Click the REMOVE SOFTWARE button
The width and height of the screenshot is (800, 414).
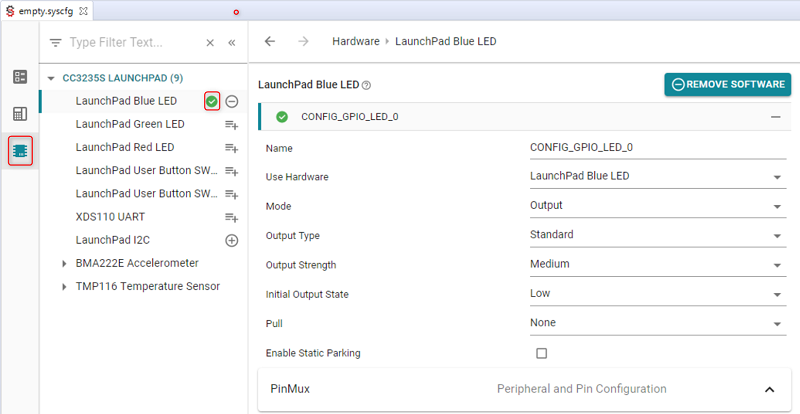pyautogui.click(x=727, y=85)
